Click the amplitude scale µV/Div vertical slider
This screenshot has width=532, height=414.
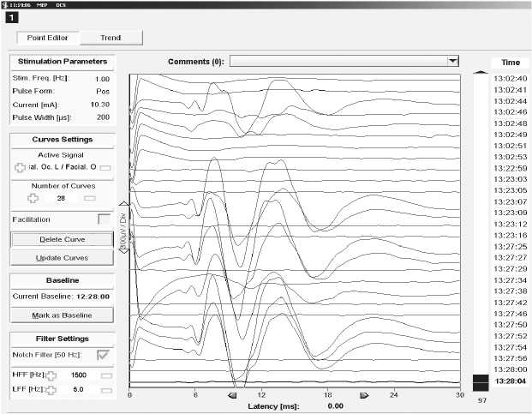tap(124, 230)
